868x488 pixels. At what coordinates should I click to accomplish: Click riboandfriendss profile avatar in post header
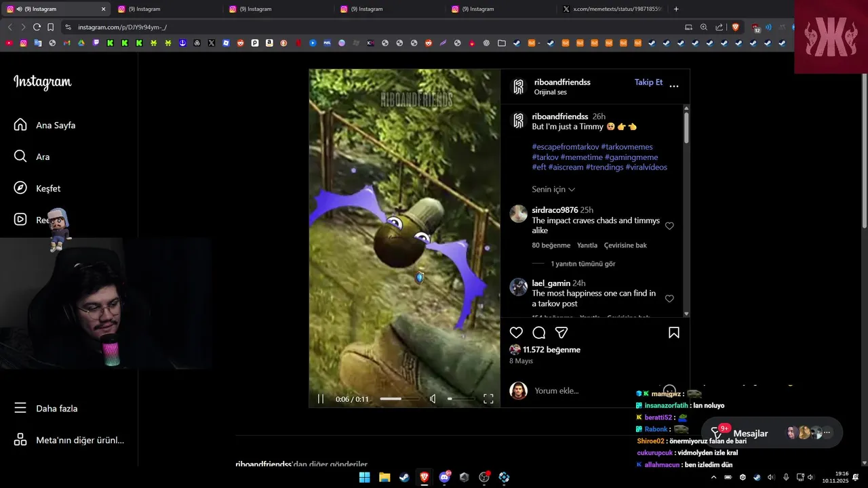[519, 87]
